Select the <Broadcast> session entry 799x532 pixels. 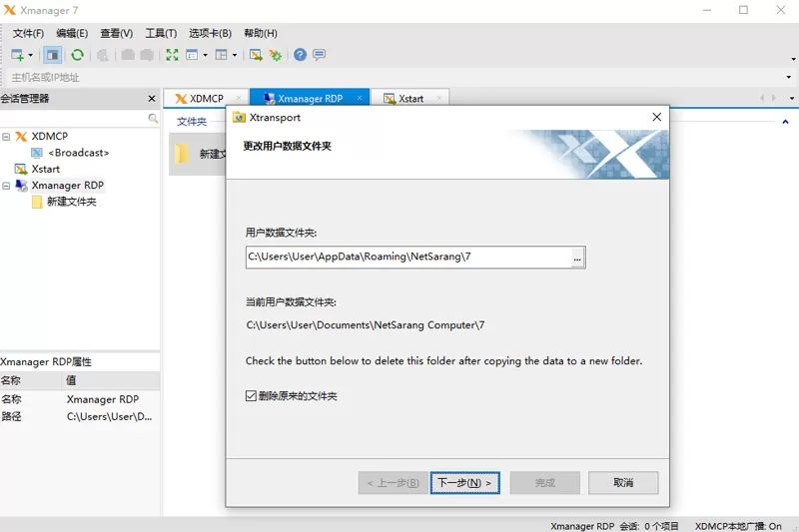coord(79,153)
